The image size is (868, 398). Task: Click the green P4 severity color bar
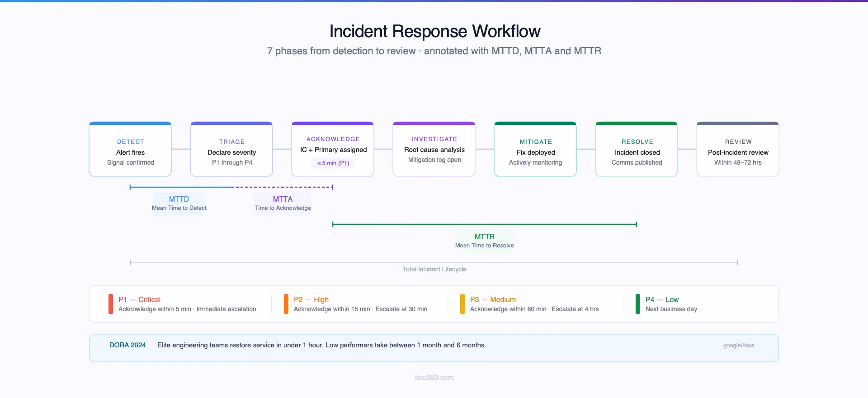[638, 304]
